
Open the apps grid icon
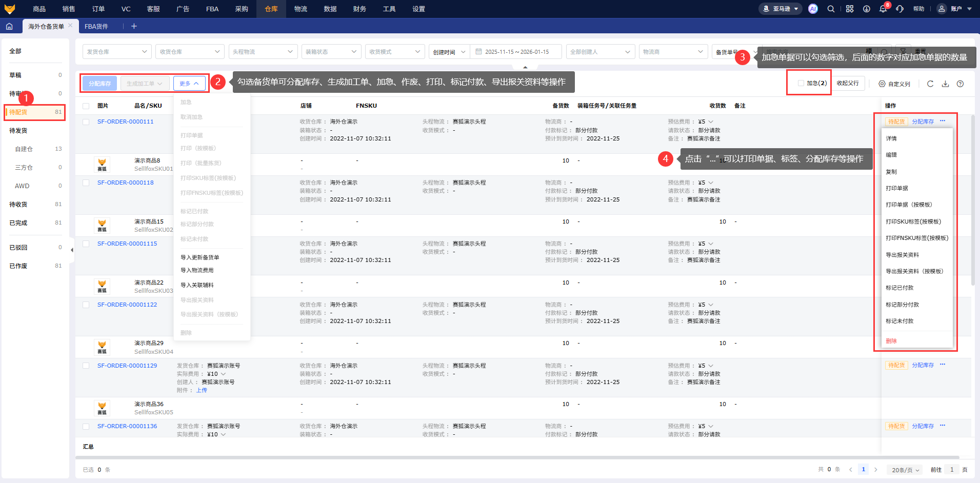click(850, 9)
